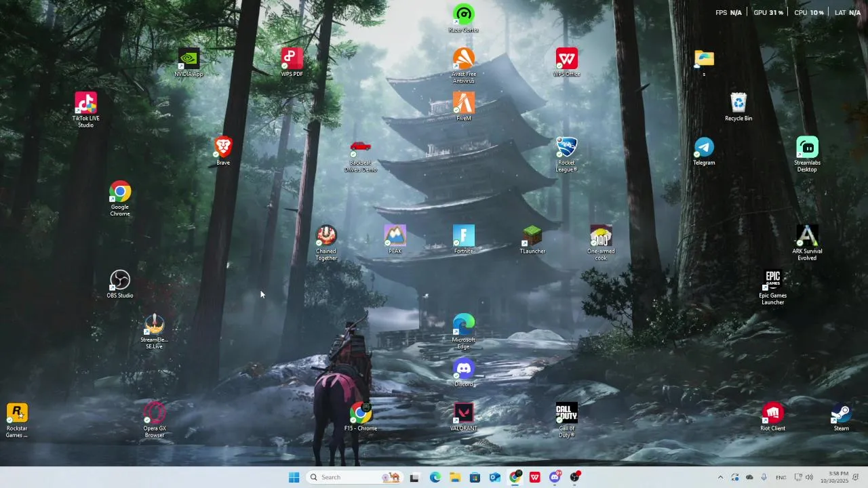Click the Brave browser desktop icon
The image size is (868, 488).
pos(223,150)
